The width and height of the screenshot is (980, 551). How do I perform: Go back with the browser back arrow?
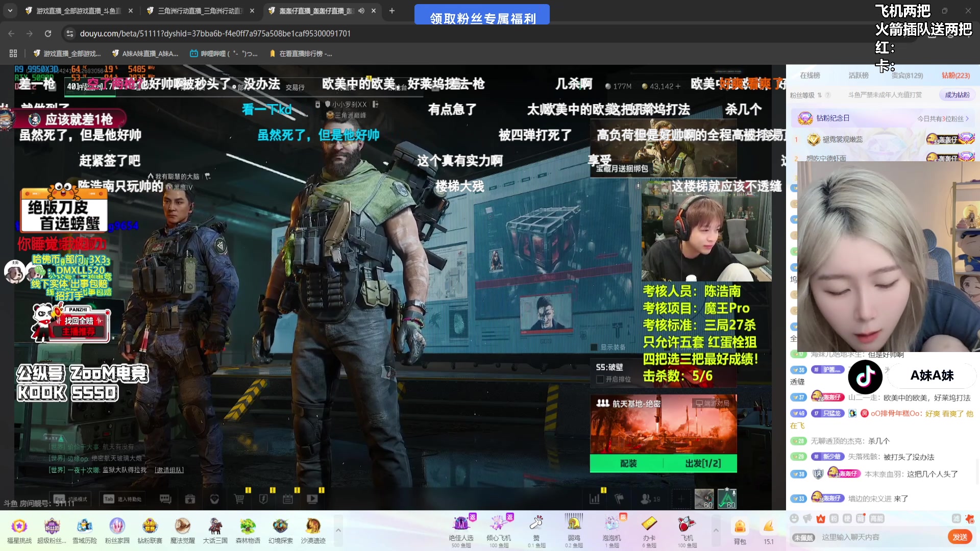[11, 34]
